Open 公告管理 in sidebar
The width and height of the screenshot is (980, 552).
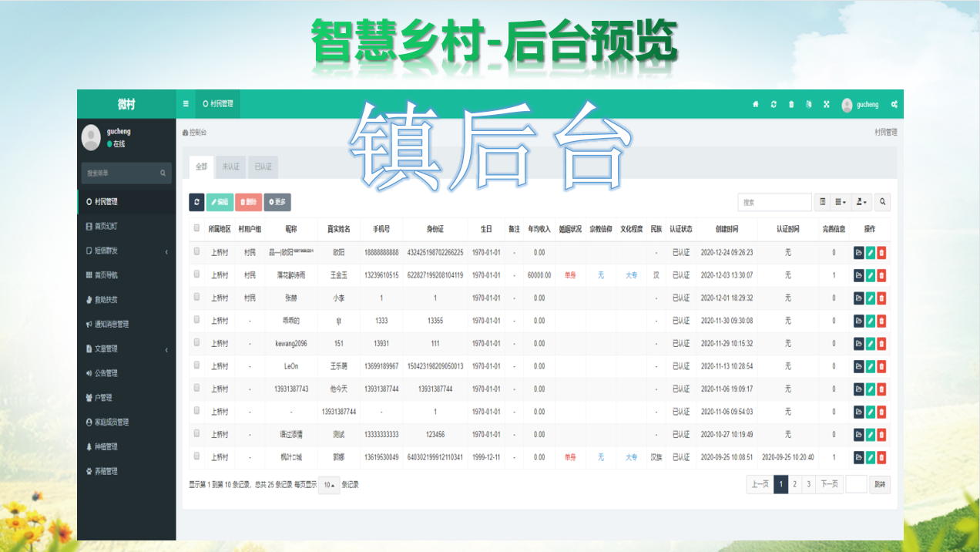coord(126,373)
